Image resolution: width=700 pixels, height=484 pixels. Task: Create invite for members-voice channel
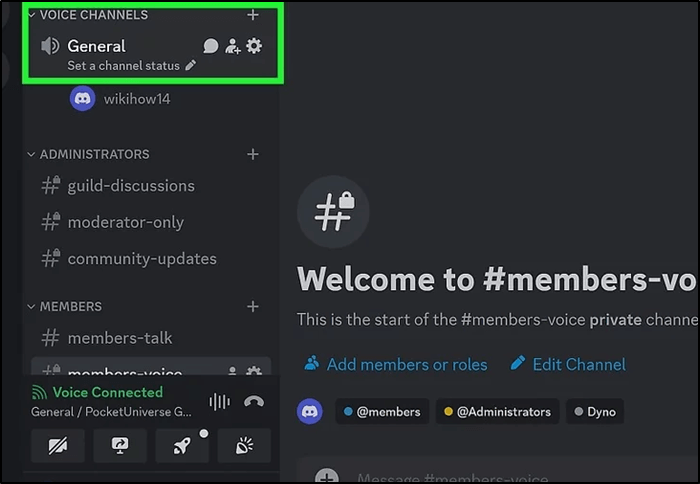pos(232,371)
